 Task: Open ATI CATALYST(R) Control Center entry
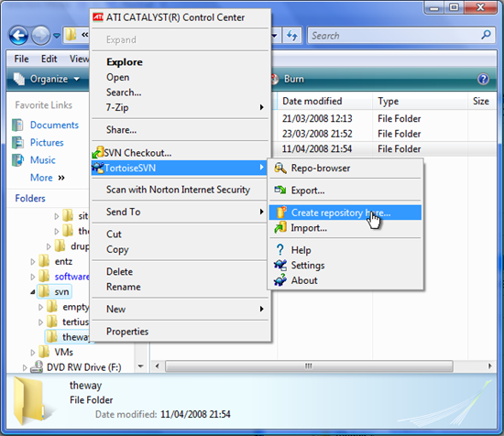pos(175,17)
